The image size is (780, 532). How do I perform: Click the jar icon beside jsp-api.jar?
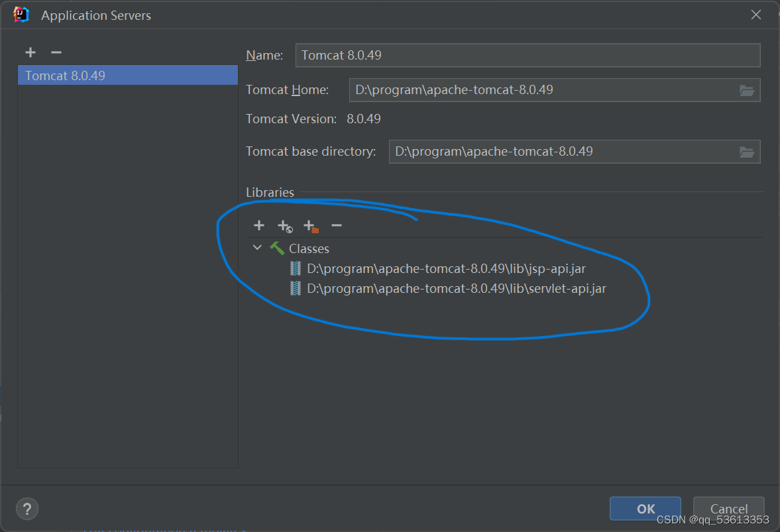point(296,268)
